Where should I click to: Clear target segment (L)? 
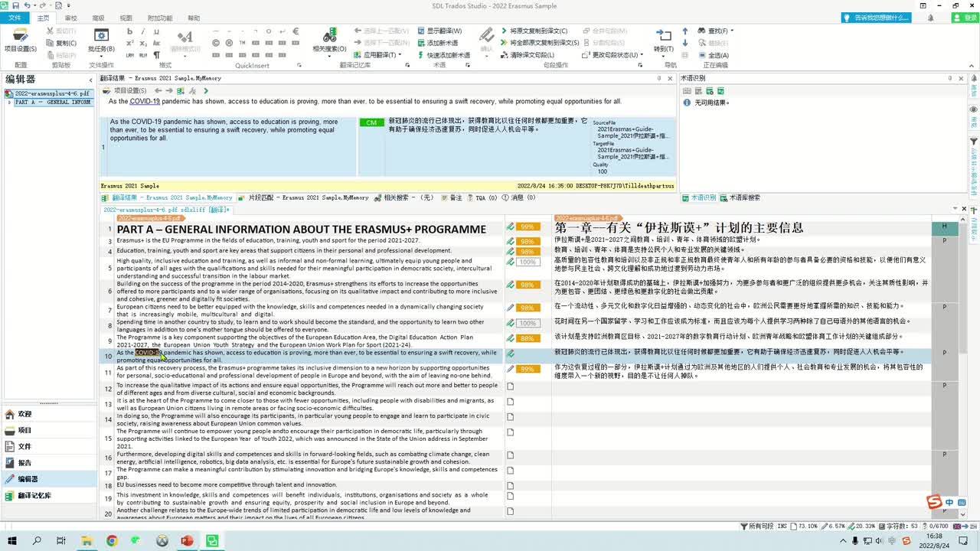tap(527, 55)
